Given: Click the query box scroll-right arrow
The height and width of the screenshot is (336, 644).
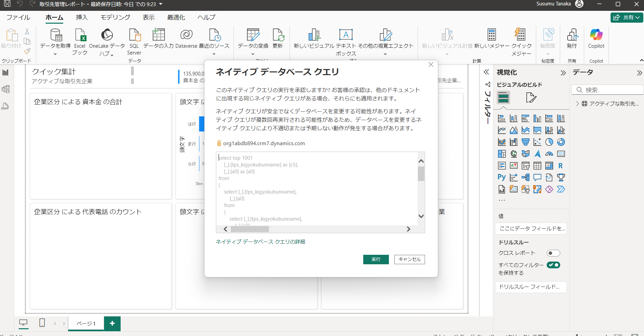Looking at the screenshot, I should [408, 229].
